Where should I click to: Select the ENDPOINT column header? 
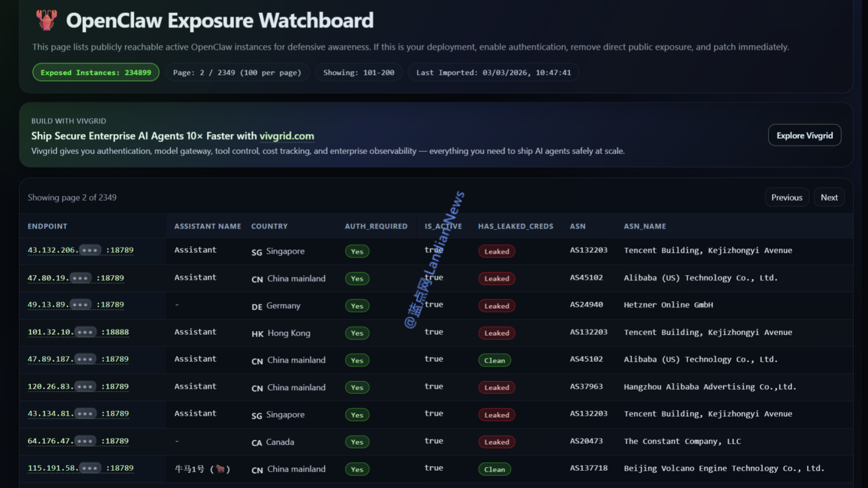coord(48,227)
